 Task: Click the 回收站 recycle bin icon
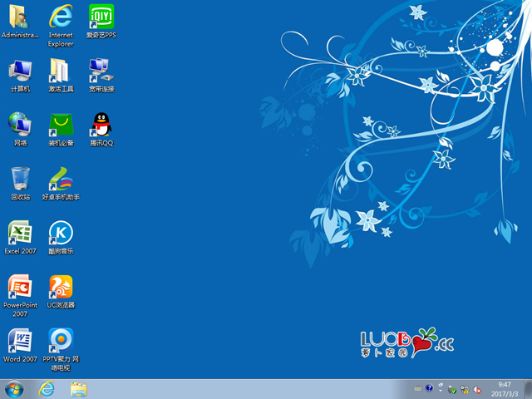point(20,179)
